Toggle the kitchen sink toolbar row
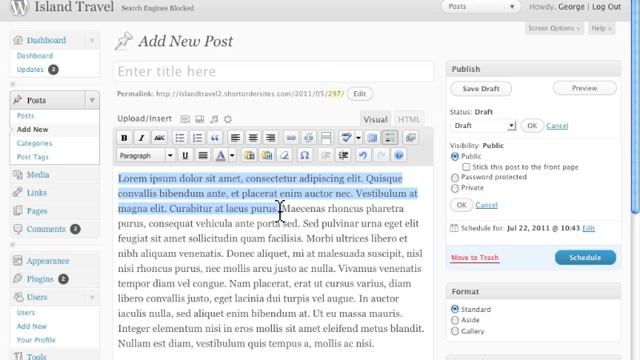640x360 pixels. [x=390, y=138]
